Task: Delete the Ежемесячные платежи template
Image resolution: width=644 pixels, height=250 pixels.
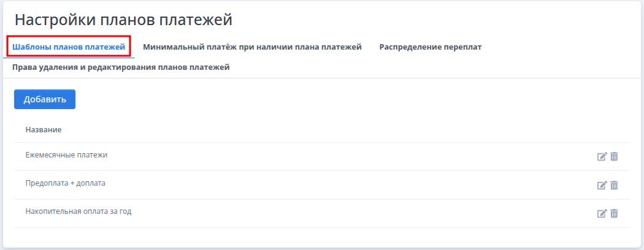Action: coord(614,157)
